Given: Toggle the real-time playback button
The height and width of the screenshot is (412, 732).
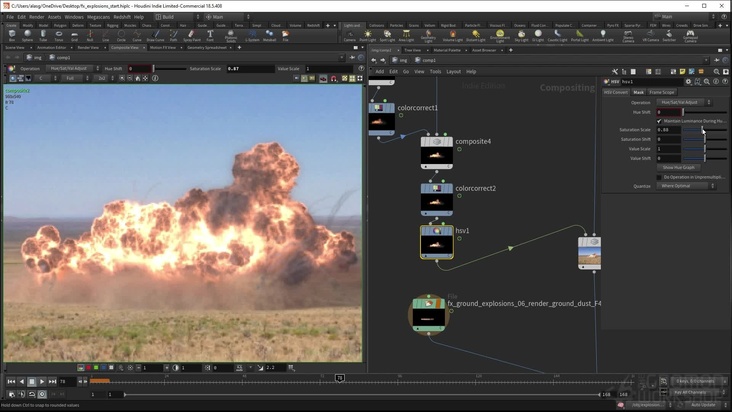Looking at the screenshot, I should click(42, 394).
